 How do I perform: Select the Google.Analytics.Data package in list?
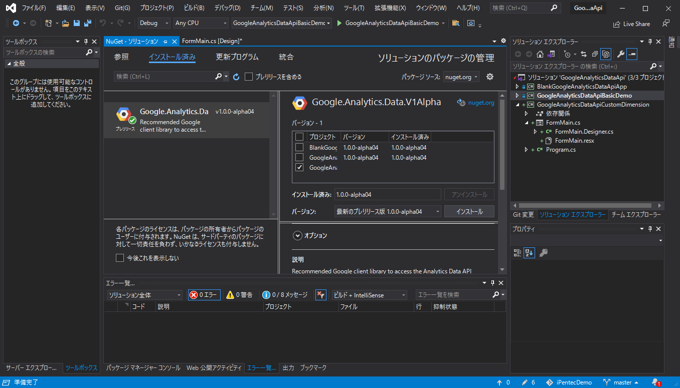(187, 120)
